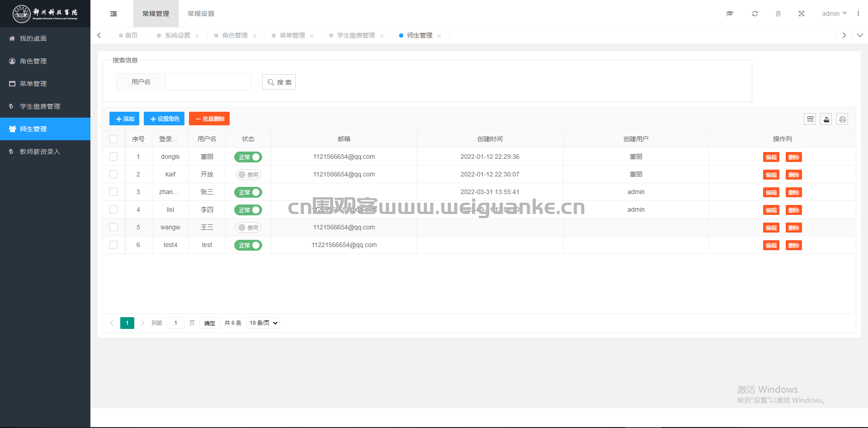Collapse the sidebar with the menu fold icon
868x428 pixels.
[113, 14]
